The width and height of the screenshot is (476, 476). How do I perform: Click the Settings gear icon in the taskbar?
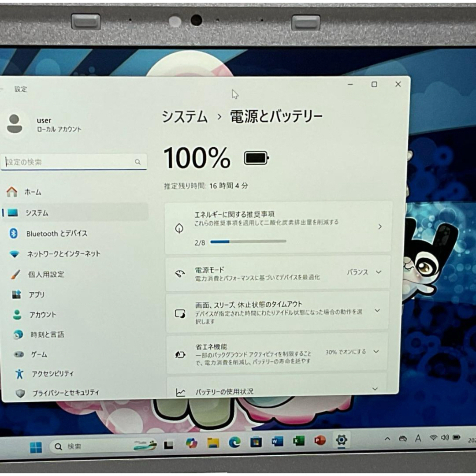tap(342, 439)
